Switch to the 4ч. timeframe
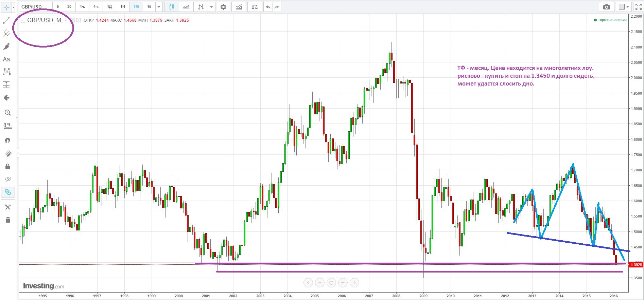This screenshot has width=644, height=300. pos(96,7)
